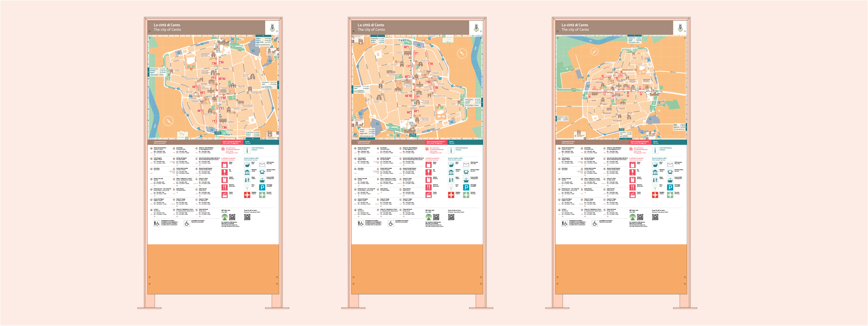Image resolution: width=868 pixels, height=326 pixels.
Task: Click the wheelchair accessibility icon on middle panel
Action: [x=391, y=223]
